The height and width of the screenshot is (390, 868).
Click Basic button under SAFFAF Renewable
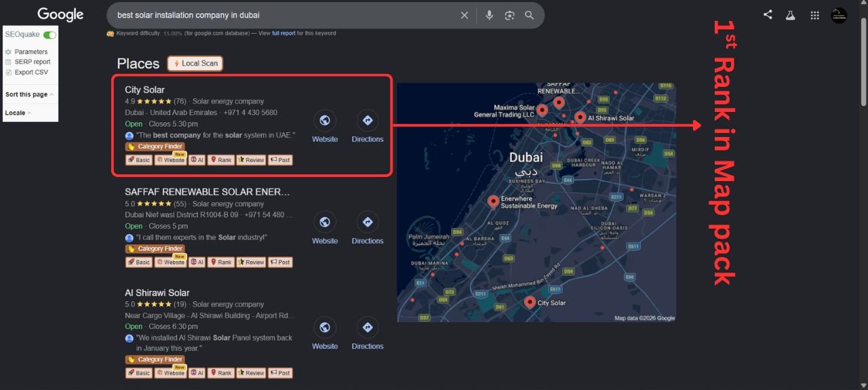(139, 262)
